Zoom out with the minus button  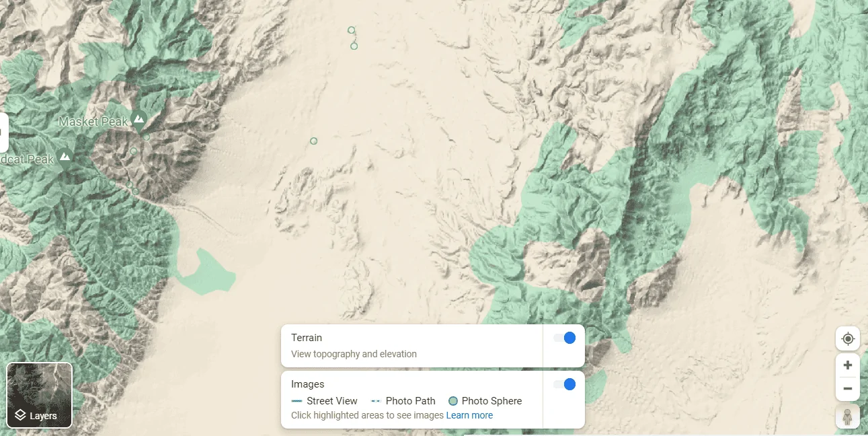pyautogui.click(x=848, y=389)
